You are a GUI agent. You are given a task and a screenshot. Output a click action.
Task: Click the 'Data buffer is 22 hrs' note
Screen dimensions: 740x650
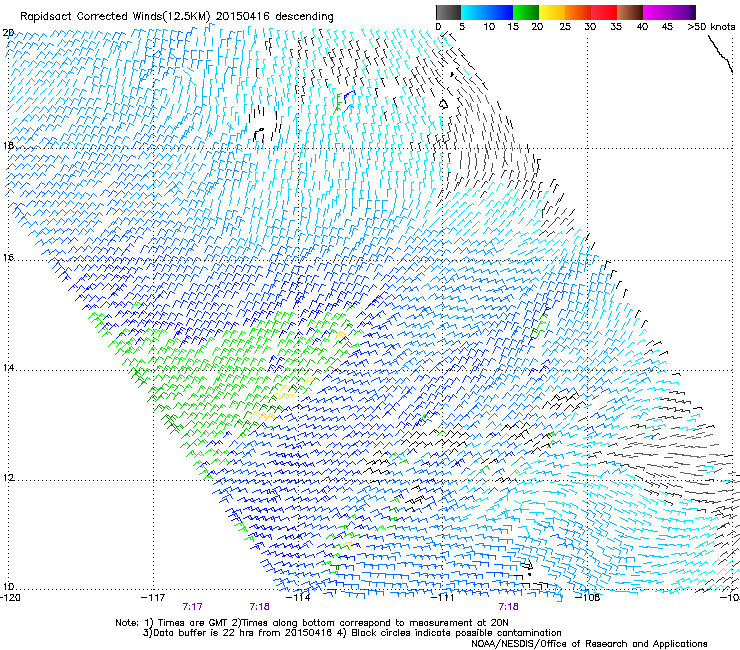(x=238, y=633)
